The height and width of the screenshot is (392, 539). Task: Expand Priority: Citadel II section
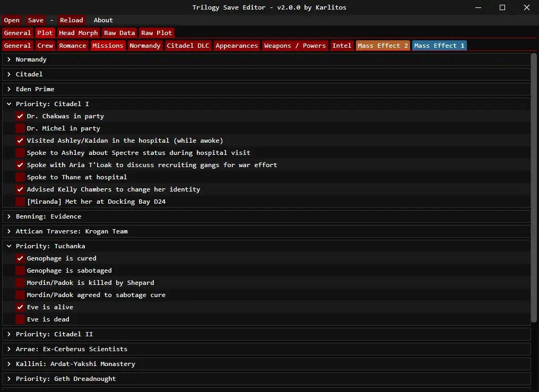pos(266,334)
